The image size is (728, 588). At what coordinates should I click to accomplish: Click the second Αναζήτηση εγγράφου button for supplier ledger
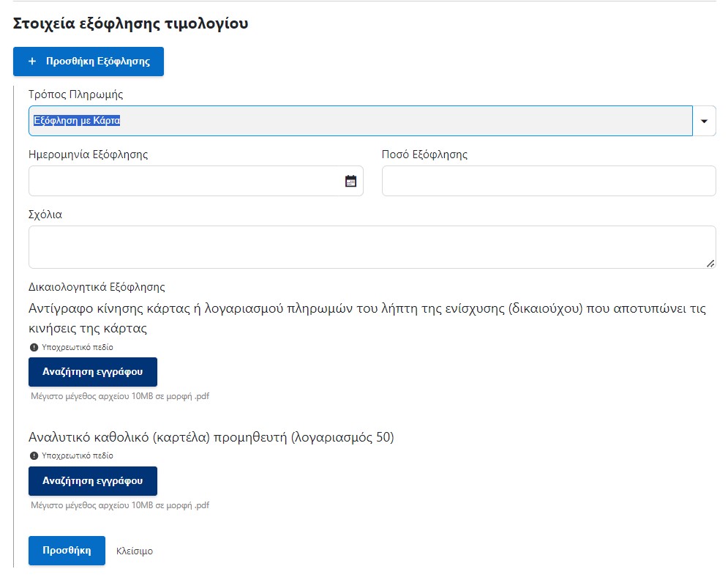pyautogui.click(x=93, y=480)
